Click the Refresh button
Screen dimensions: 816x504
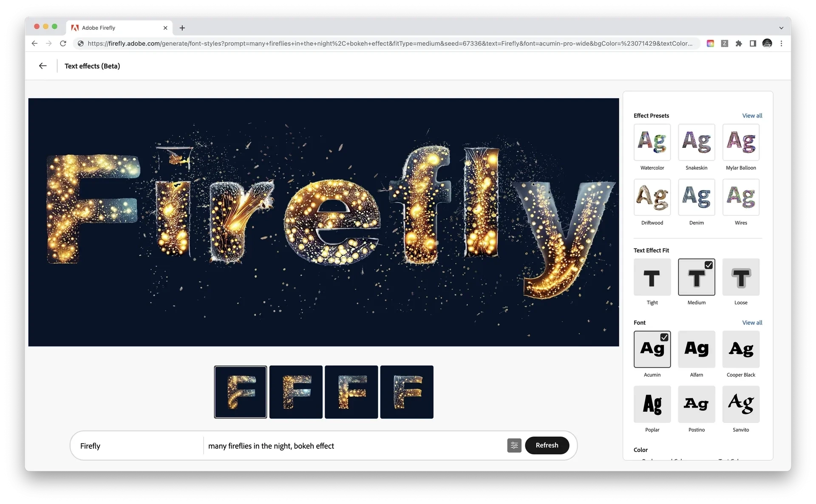pos(547,445)
